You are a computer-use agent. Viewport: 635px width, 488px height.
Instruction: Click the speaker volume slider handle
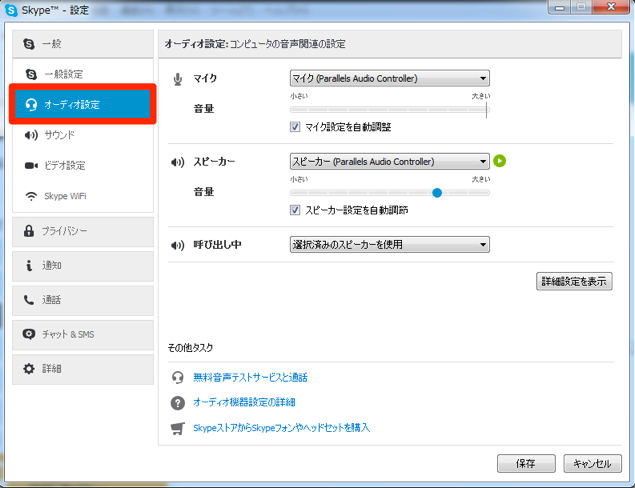pyautogui.click(x=437, y=193)
